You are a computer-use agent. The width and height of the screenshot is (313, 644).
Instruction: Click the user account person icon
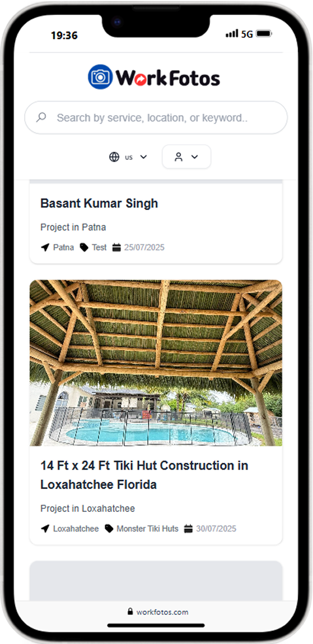tap(178, 157)
